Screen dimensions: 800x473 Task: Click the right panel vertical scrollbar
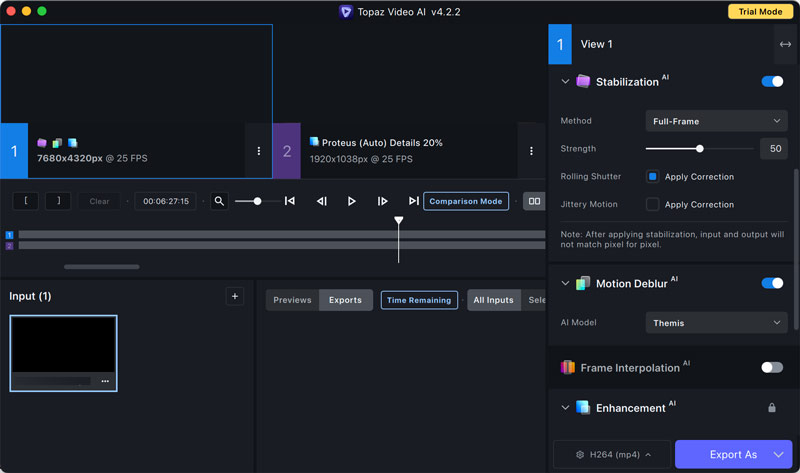coord(796,250)
